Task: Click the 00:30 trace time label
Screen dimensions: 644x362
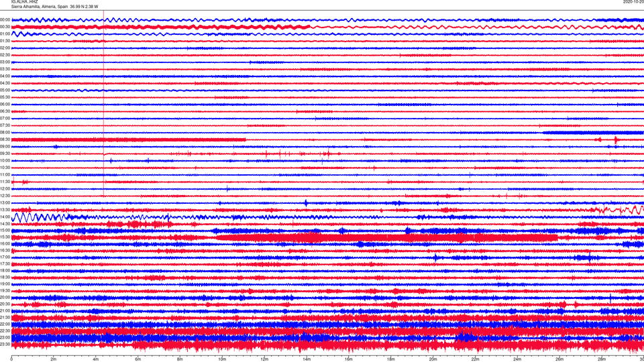Action: (x=5, y=27)
